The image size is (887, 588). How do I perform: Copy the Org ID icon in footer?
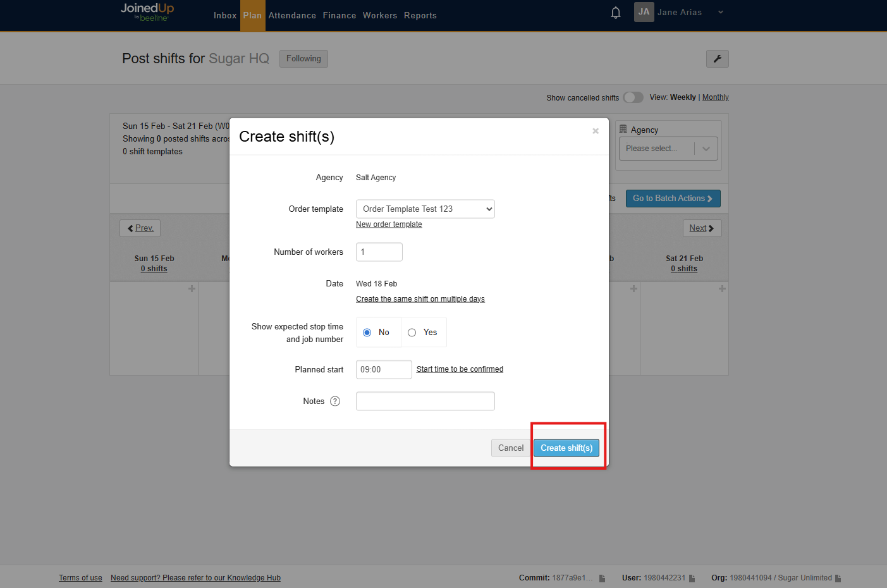tap(838, 578)
